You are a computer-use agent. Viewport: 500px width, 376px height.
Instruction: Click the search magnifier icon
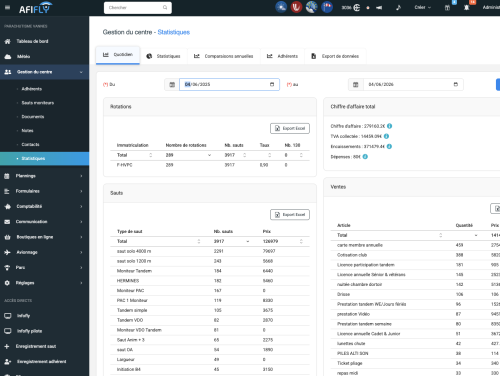tap(165, 7)
